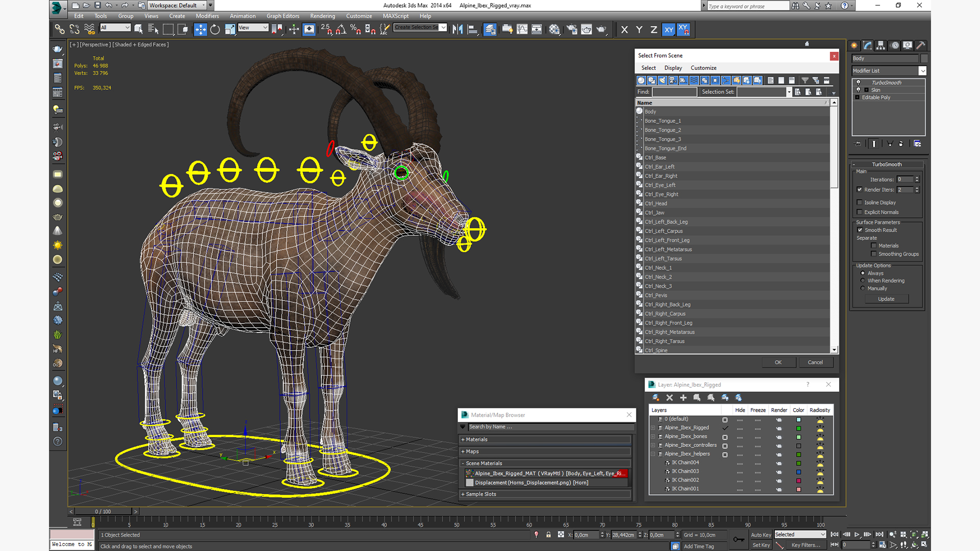
Task: Click OK in Select From Scene
Action: pyautogui.click(x=778, y=362)
